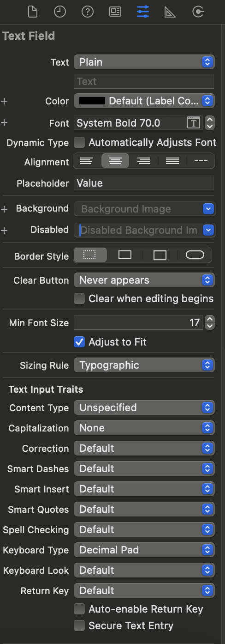Choose justified text alignment
The width and height of the screenshot is (225, 644).
pyautogui.click(x=172, y=161)
